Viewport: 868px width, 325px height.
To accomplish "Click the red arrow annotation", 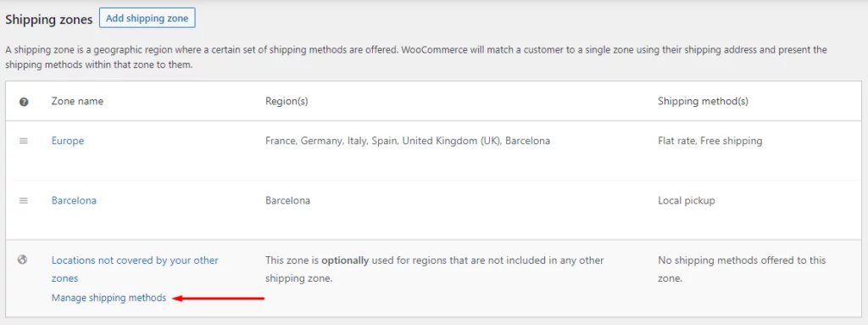I will click(x=219, y=299).
